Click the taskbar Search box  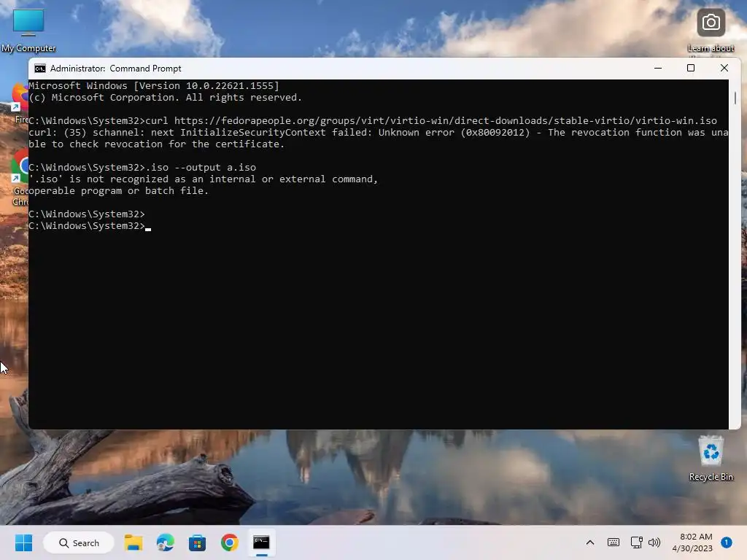[79, 542]
